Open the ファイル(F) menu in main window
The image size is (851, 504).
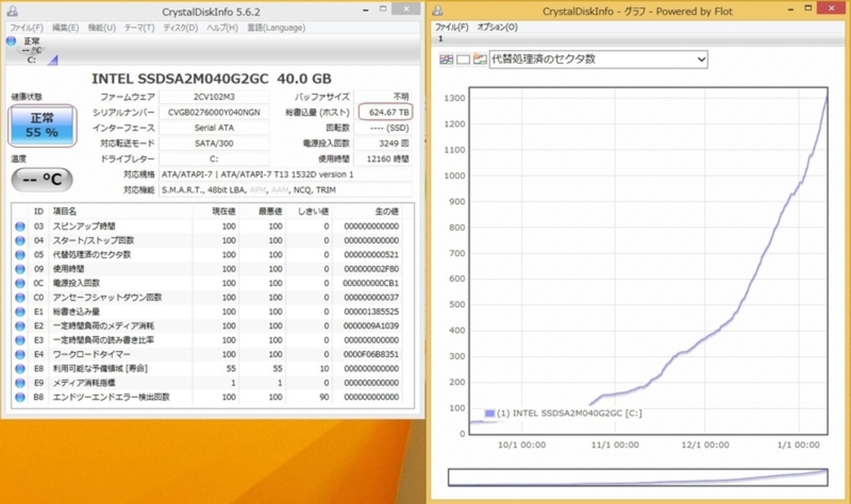26,27
